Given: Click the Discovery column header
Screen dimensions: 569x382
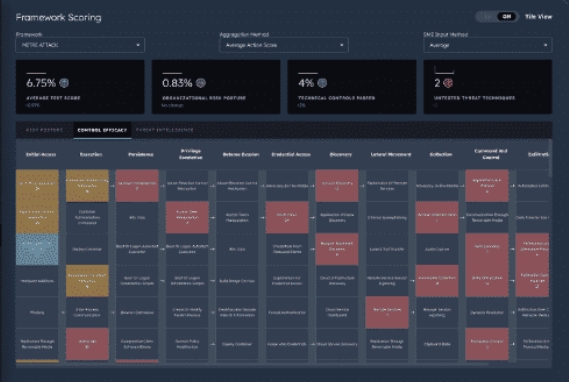Looking at the screenshot, I should (340, 154).
